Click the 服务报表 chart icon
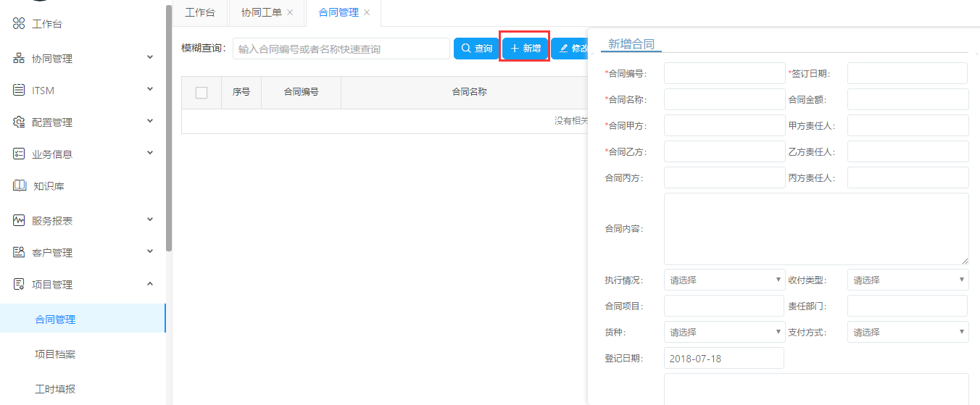The image size is (980, 405). [x=19, y=220]
